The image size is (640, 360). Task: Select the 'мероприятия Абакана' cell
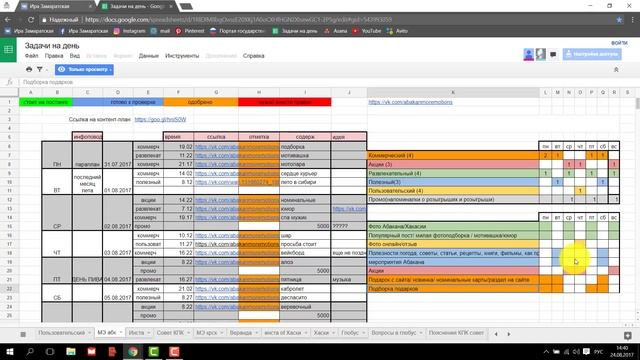(453, 262)
